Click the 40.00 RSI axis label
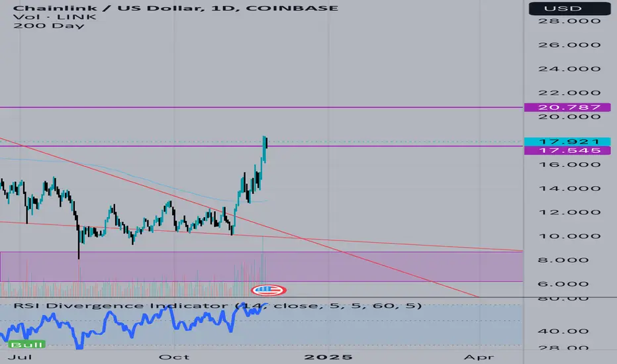 [x=563, y=331]
